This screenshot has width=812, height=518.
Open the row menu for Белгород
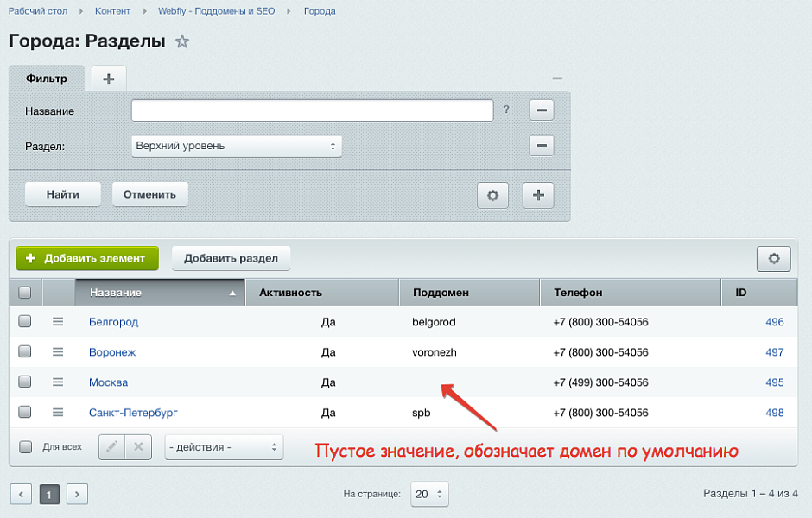pyautogui.click(x=57, y=321)
